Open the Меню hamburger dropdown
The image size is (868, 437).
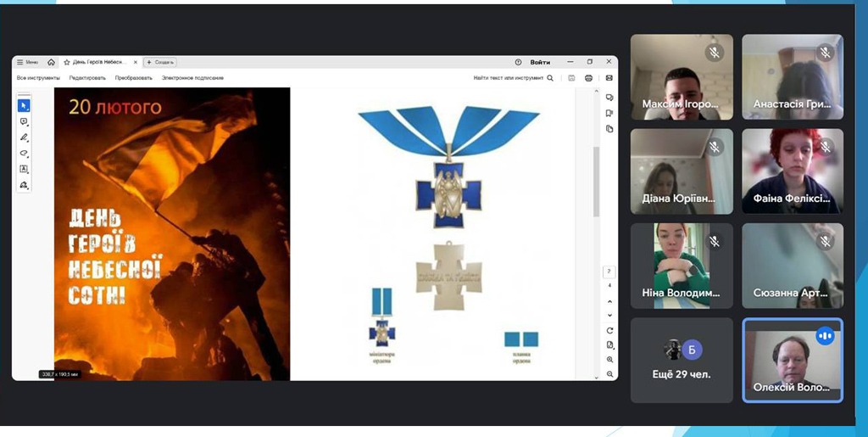(x=27, y=62)
